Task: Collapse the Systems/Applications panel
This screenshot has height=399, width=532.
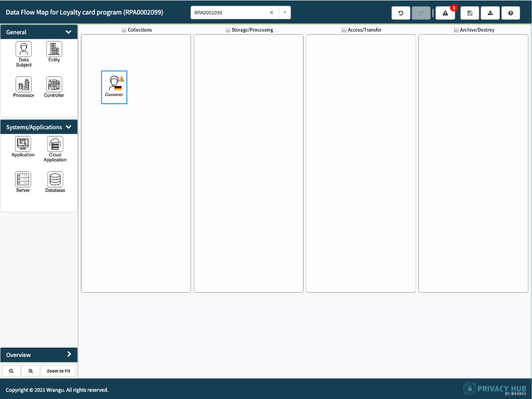Action: pos(69,127)
